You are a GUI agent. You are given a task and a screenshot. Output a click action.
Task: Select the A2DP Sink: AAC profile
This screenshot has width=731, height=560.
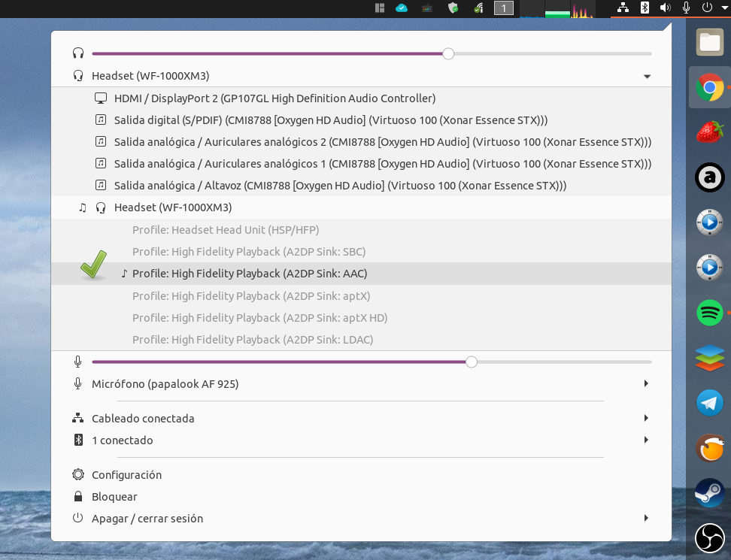(361, 274)
